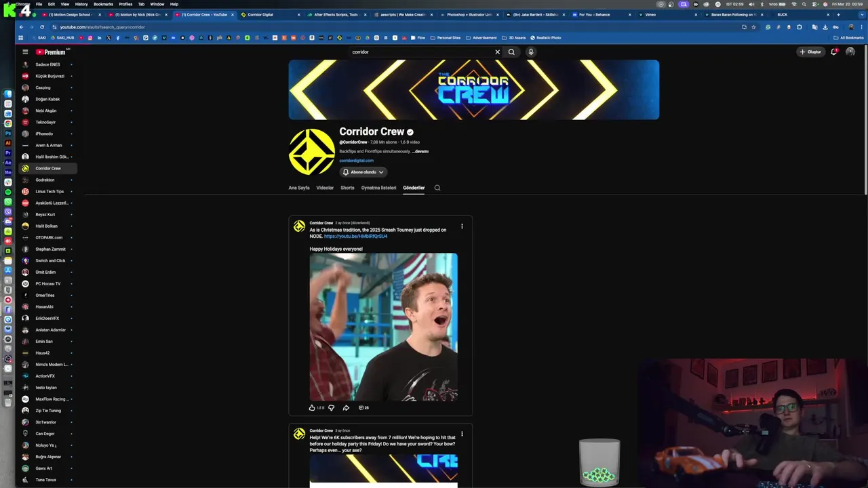868x488 pixels.
Task: Open options menu of Smash Tourney post
Action: click(x=462, y=226)
